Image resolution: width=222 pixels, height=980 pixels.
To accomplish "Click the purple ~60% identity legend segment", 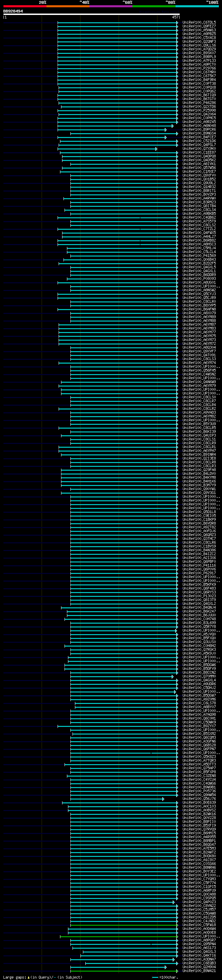I will [x=111, y=6].
